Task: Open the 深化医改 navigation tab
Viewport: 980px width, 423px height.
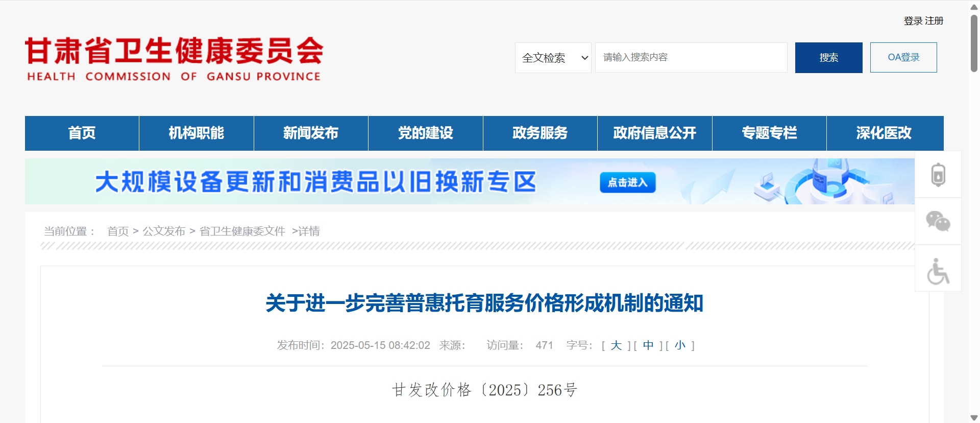Action: tap(884, 133)
